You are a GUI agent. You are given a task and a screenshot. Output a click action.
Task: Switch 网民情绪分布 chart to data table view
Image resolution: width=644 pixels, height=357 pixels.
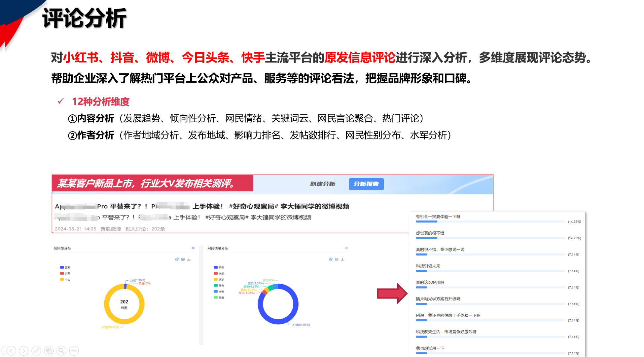point(337,259)
